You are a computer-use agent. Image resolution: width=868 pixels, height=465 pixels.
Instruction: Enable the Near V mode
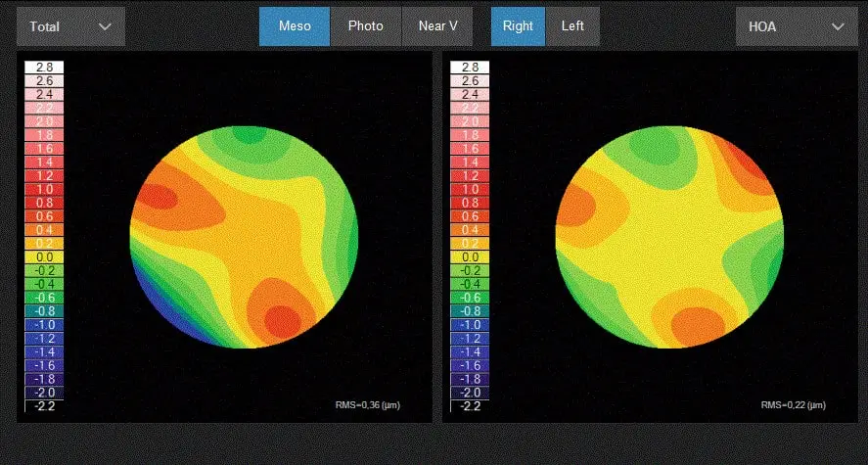pos(436,26)
